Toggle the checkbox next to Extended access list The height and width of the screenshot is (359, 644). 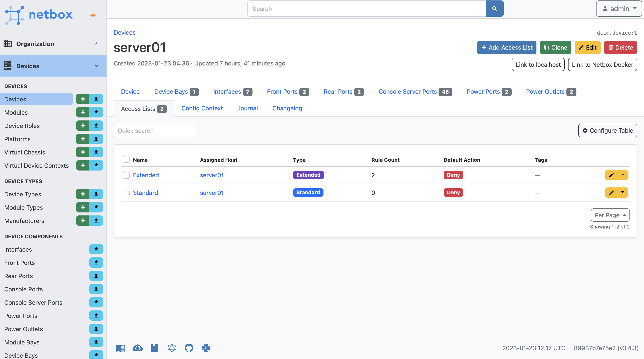[126, 175]
